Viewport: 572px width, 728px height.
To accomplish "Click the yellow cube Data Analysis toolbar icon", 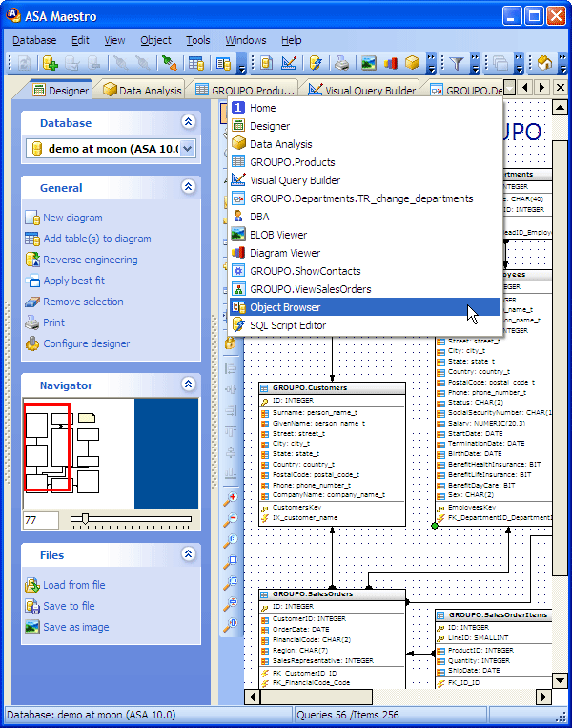I will pos(412,64).
